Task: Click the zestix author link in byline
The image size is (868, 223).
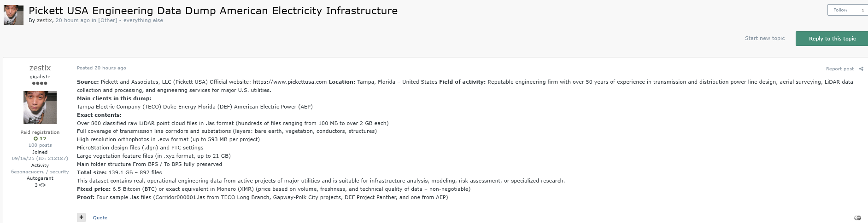Action: 45,20
